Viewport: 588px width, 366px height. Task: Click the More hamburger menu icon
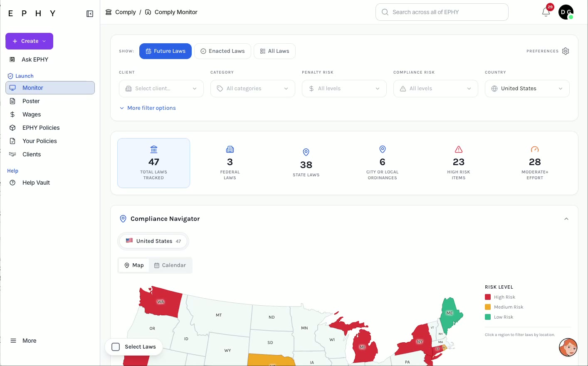[13, 341]
